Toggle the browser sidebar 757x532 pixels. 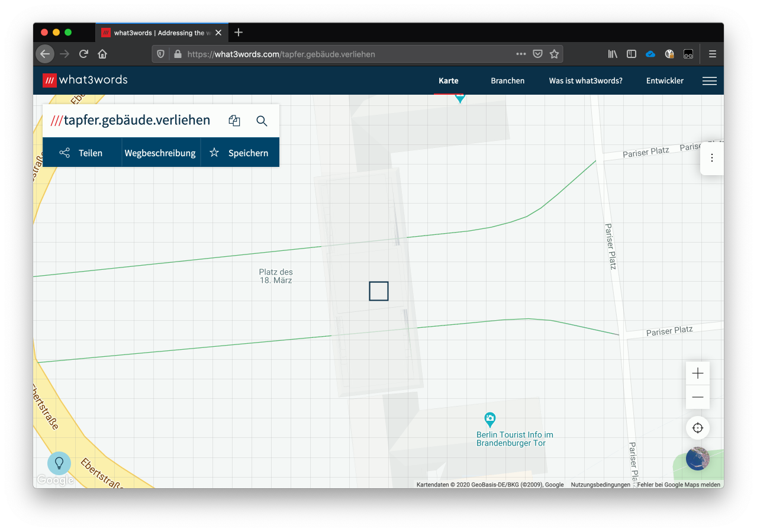[x=632, y=54]
